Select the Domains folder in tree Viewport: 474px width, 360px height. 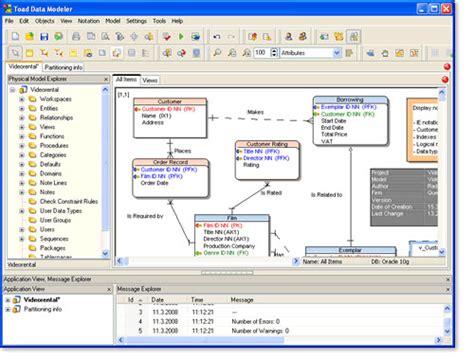[x=51, y=174]
